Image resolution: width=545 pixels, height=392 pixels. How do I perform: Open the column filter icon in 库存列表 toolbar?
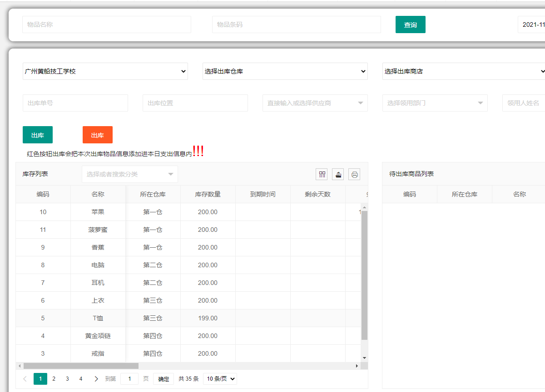click(322, 174)
